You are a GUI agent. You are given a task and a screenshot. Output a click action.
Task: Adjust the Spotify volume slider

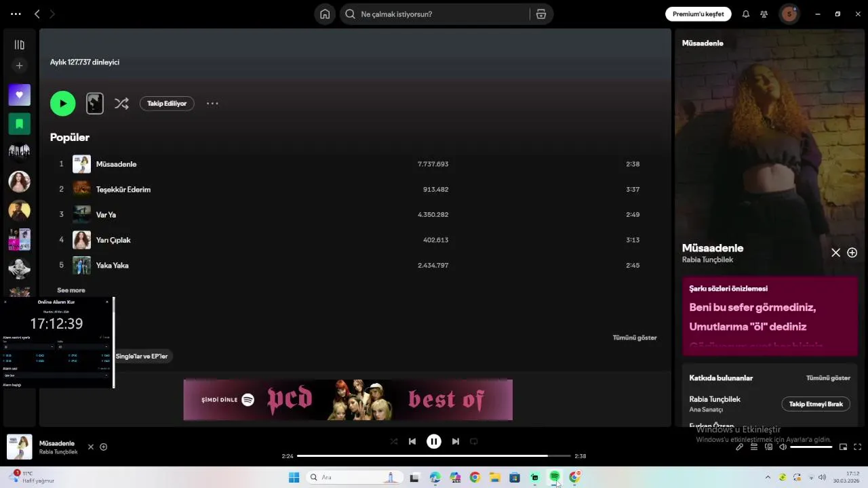[811, 447]
